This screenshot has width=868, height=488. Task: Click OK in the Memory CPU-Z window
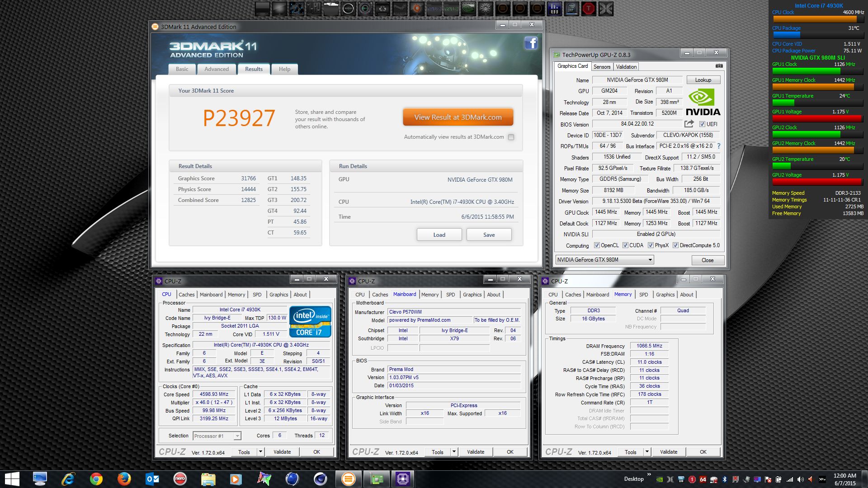[x=703, y=452]
